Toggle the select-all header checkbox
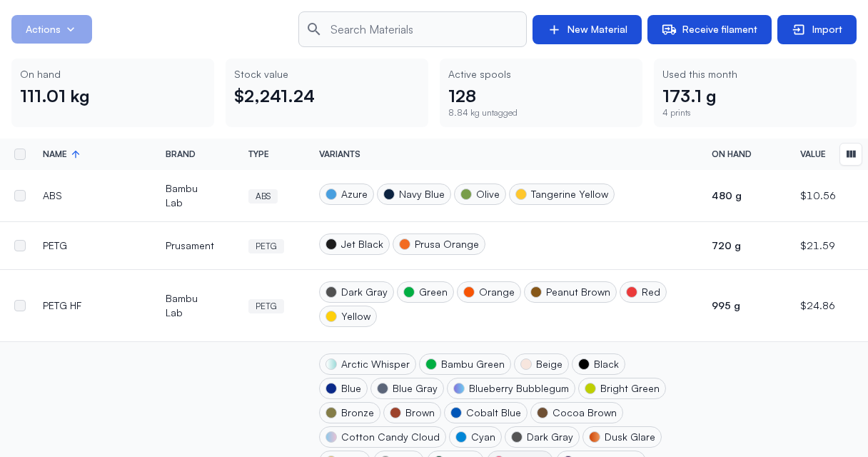The width and height of the screenshot is (868, 457). click(20, 154)
